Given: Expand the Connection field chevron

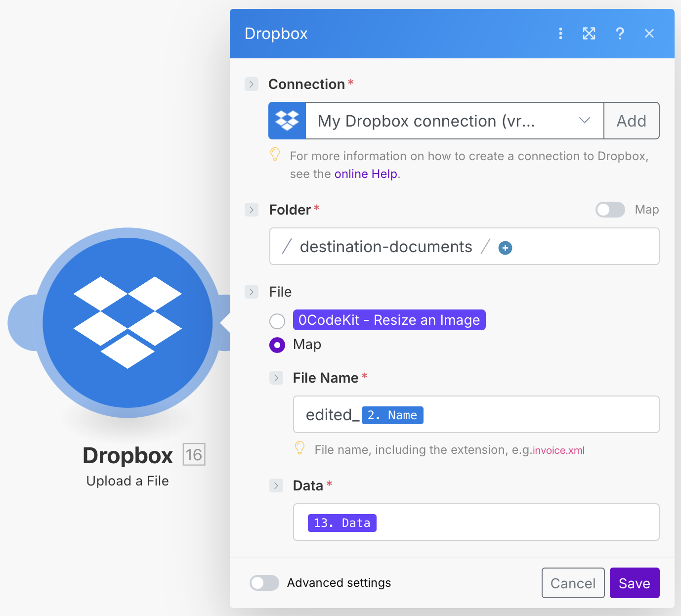Looking at the screenshot, I should [252, 84].
